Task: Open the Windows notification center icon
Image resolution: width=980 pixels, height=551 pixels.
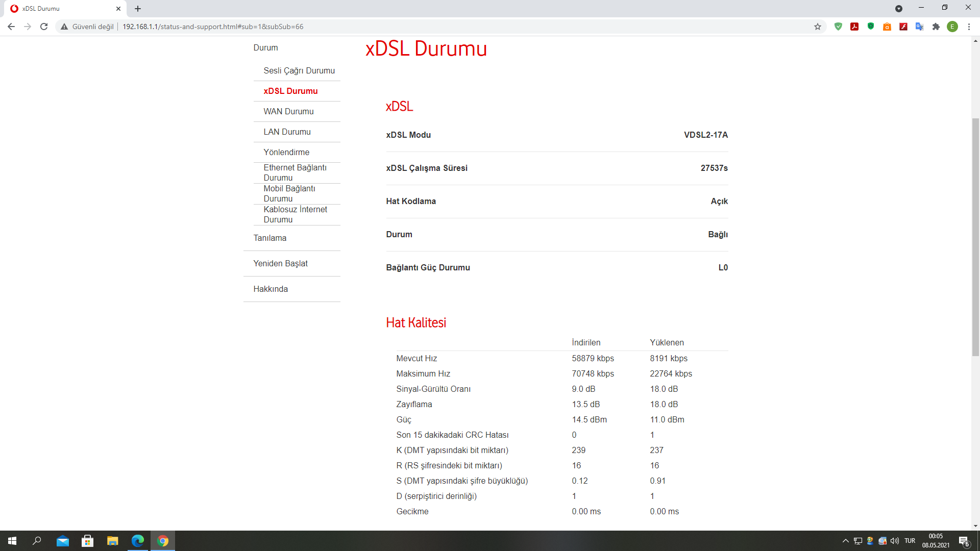Action: click(964, 541)
